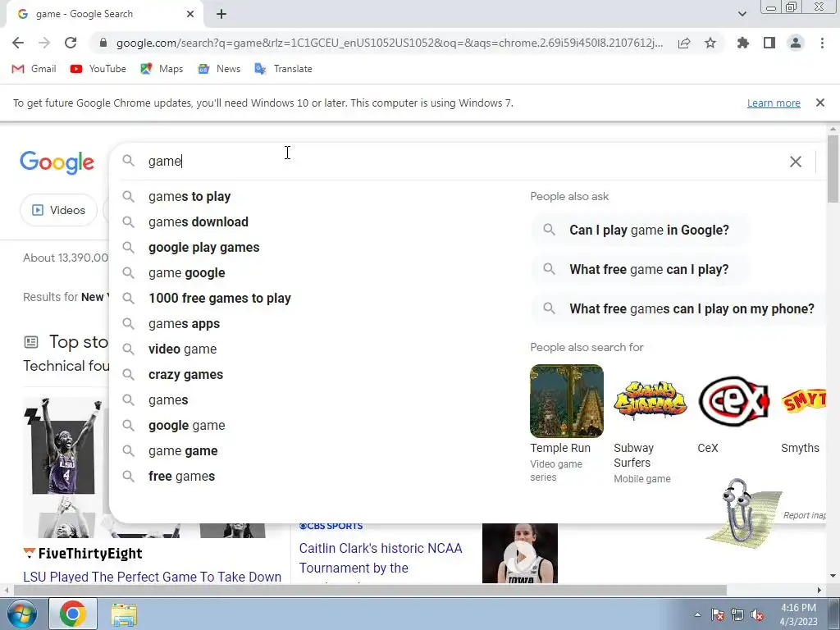Click the network tray icon
Screen dimensions: 840x630
(x=737, y=615)
